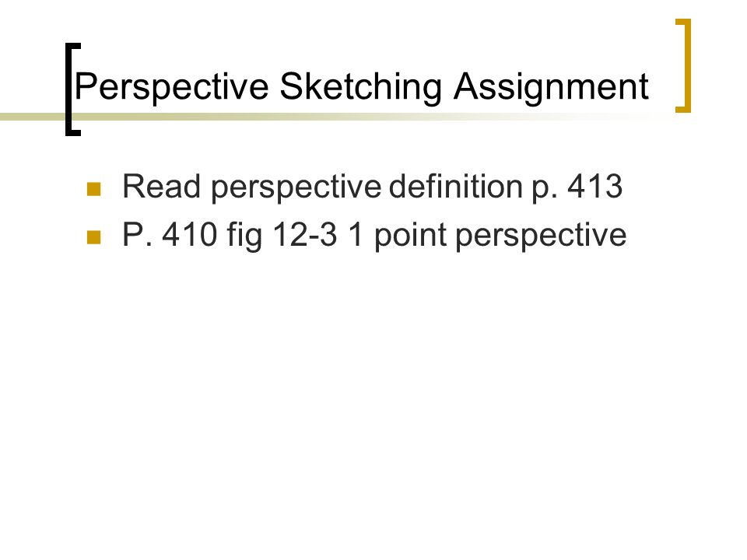Viewport: 747px width, 560px height.
Task: Select the gold bullet before 'P. 410'
Action: coord(94,237)
